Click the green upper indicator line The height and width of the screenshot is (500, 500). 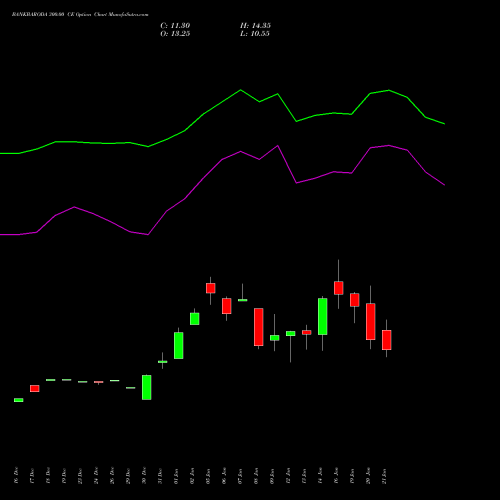pos(222,101)
